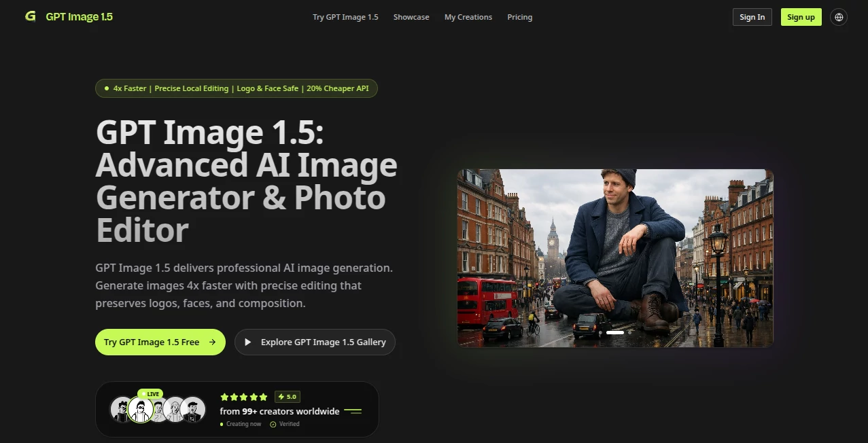Click the GPT Image 1.5 logo icon

[x=29, y=16]
